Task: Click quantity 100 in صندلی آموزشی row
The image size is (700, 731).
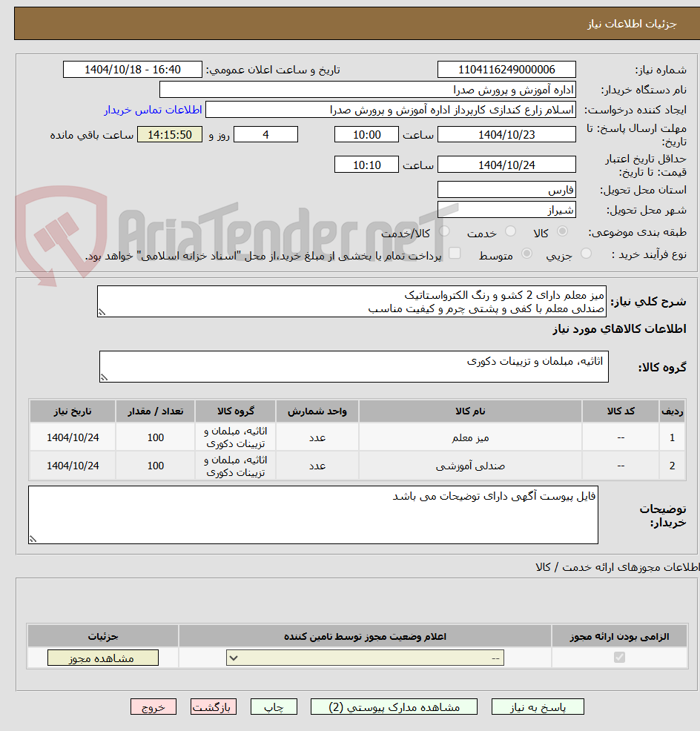Action: [x=155, y=466]
